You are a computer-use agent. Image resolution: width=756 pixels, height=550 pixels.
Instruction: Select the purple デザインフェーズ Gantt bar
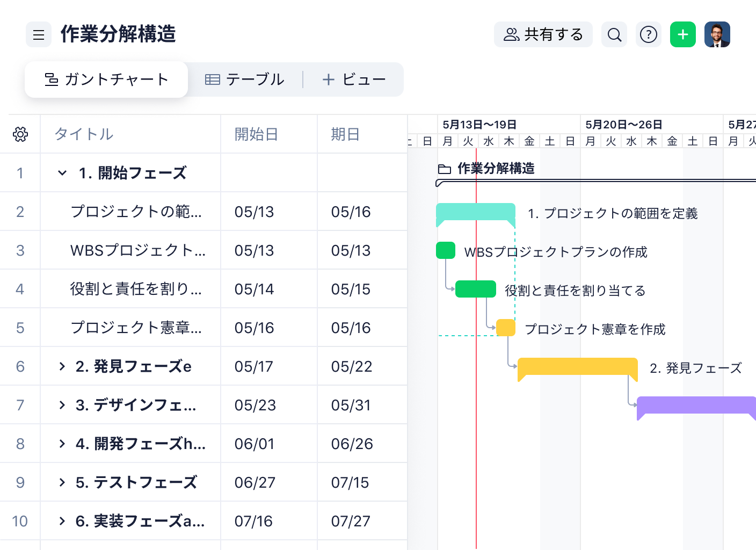point(696,407)
